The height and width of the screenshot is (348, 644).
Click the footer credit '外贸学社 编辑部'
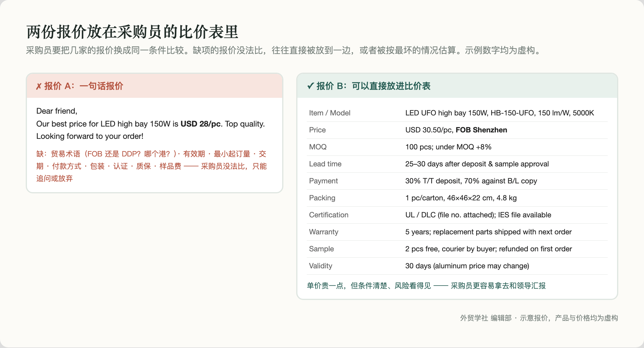tap(486, 318)
